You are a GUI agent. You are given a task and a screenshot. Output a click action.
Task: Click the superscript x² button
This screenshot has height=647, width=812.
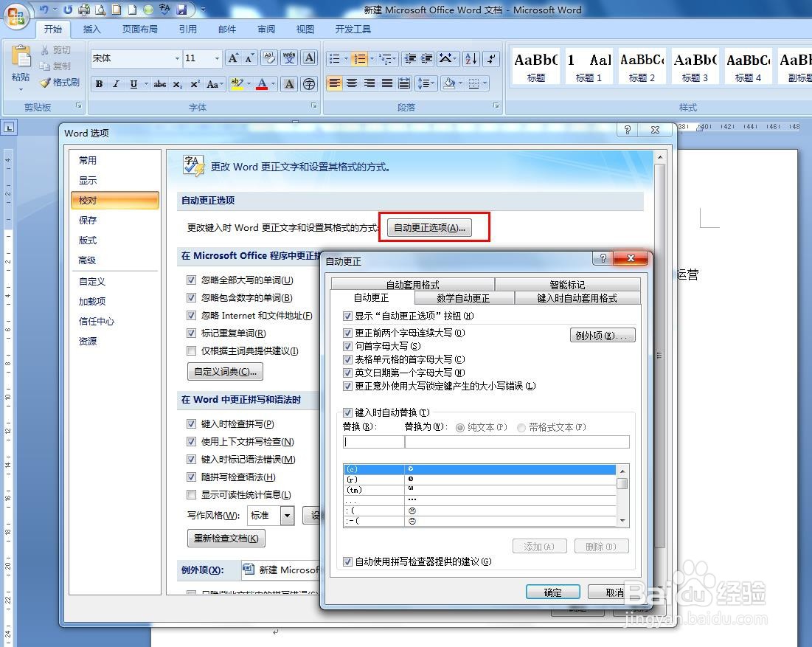tap(195, 83)
